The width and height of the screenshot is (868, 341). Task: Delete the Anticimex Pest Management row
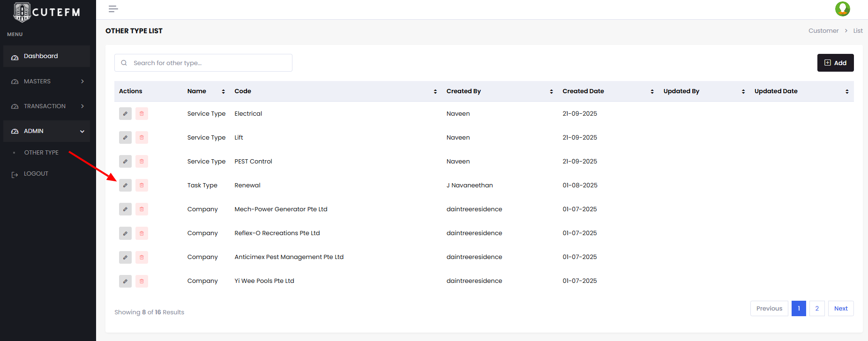pyautogui.click(x=142, y=257)
